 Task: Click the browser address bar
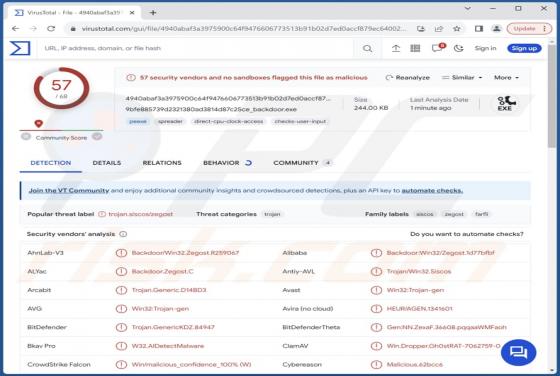[x=243, y=29]
